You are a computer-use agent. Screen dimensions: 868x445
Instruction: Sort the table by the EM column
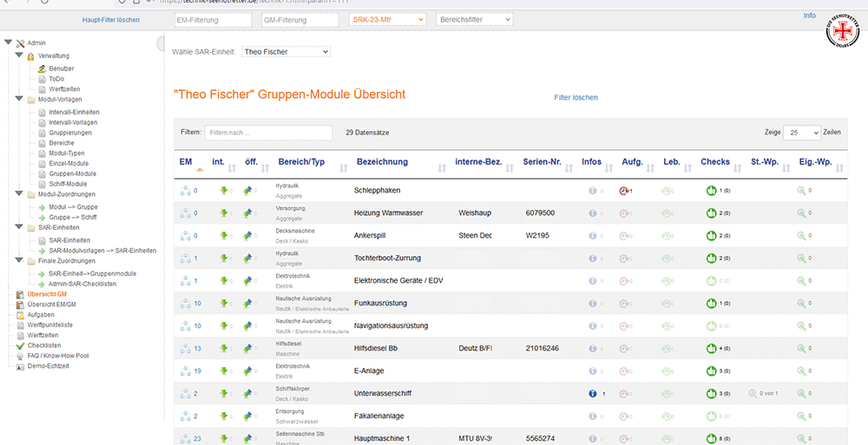186,161
